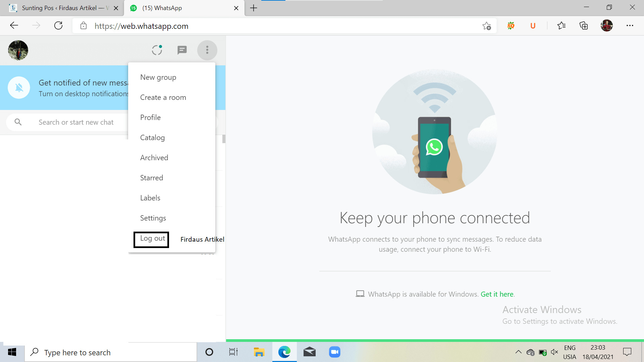
Task: Open WhatsApp Status icon
Action: pyautogui.click(x=157, y=50)
